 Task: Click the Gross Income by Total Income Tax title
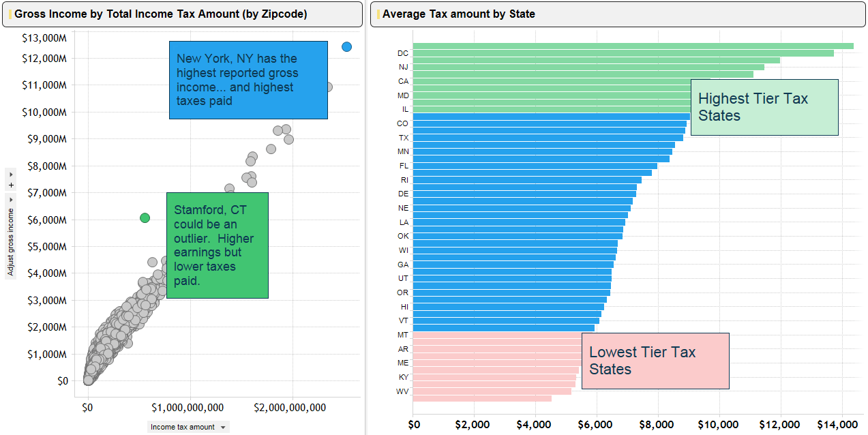[160, 14]
